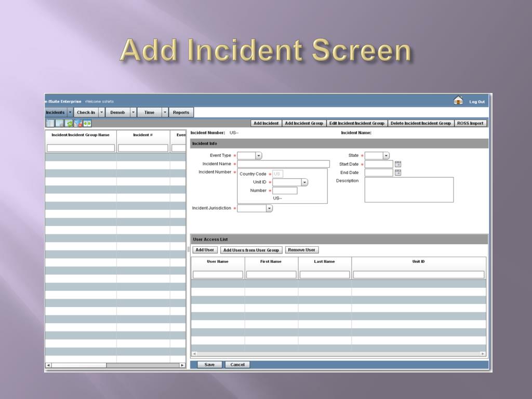Viewport: 532px width, 399px height.
Task: Click the green arrows expand-width icon
Action: click(x=87, y=123)
